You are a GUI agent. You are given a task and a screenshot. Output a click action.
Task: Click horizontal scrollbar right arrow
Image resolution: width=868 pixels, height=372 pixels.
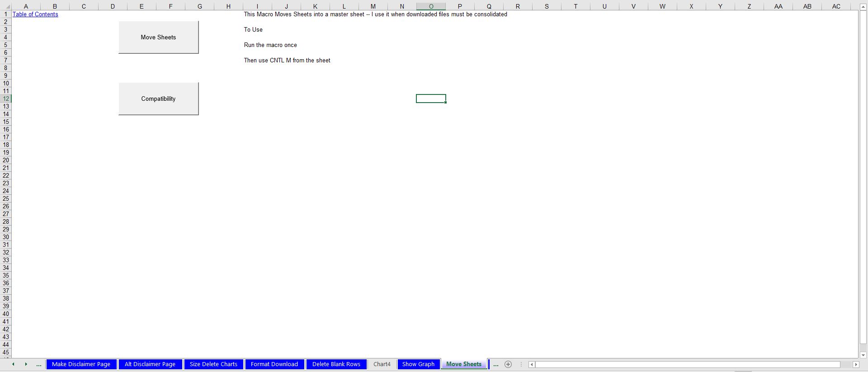point(856,364)
